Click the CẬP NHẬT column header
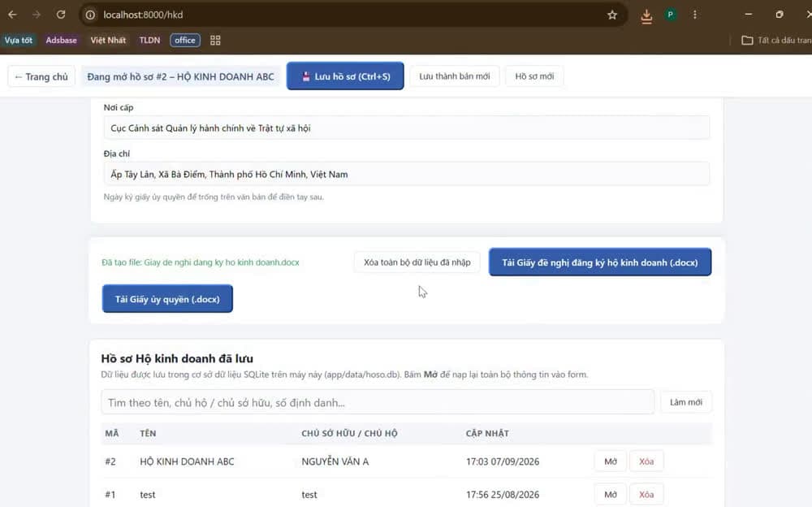This screenshot has width=812, height=507. pos(487,433)
